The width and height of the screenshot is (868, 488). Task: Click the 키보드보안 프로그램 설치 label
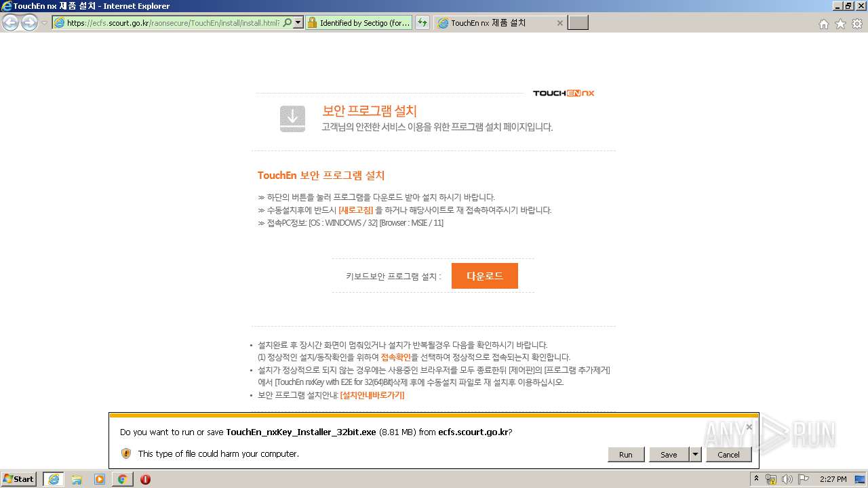[393, 277]
